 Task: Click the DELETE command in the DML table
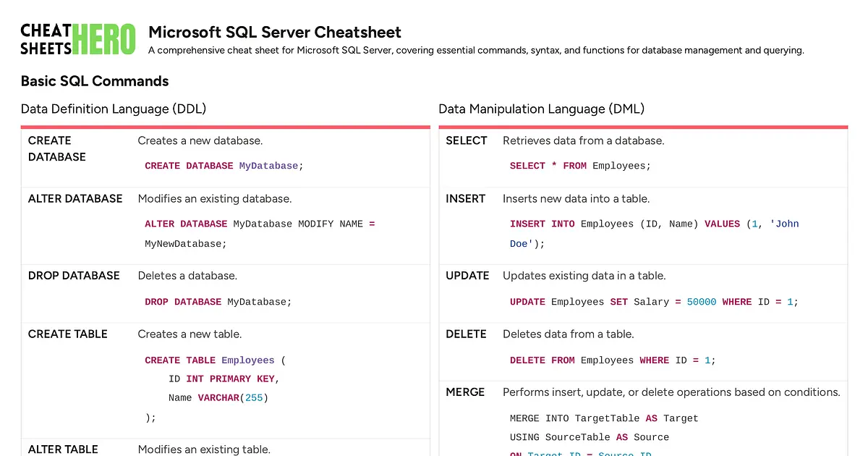click(464, 334)
